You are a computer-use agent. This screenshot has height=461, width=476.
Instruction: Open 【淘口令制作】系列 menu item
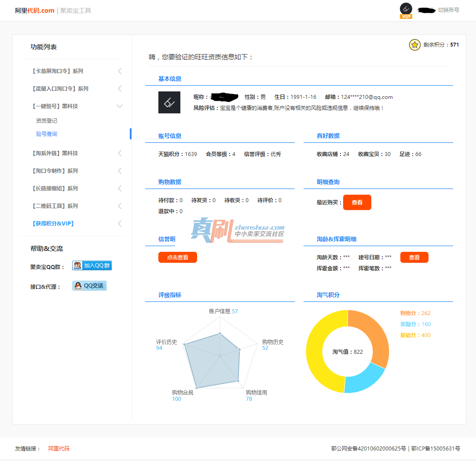click(55, 171)
